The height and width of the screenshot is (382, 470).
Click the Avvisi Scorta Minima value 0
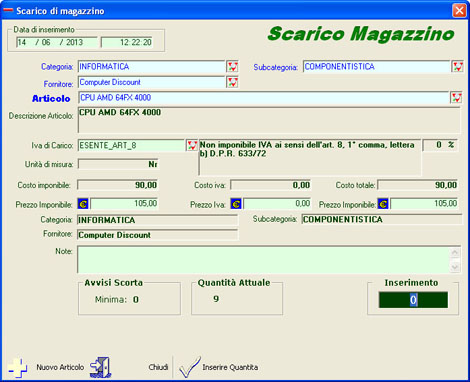click(136, 300)
